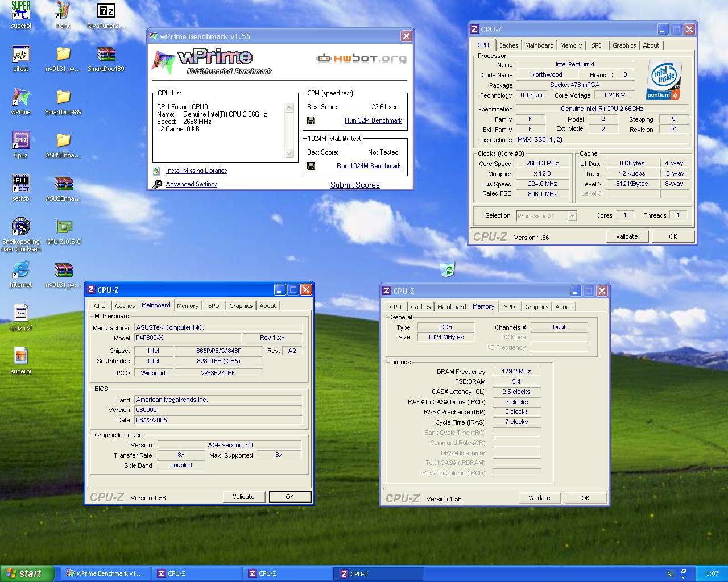
Task: Open the Install Missing Libraries link
Action: [x=196, y=171]
